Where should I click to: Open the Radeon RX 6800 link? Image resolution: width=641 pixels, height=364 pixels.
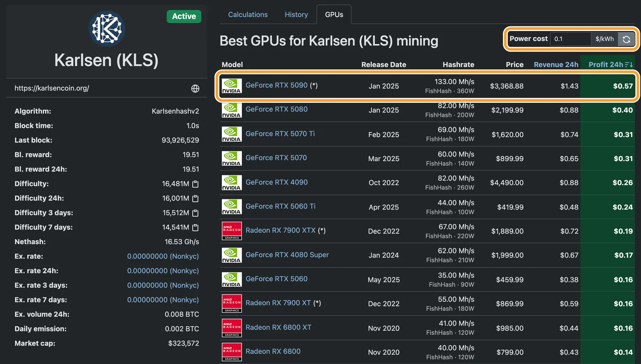[273, 351]
